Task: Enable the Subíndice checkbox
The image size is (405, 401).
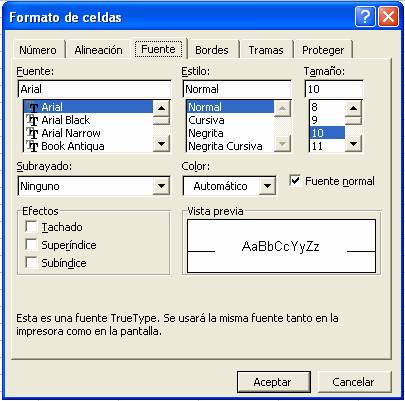Action: coord(31,262)
